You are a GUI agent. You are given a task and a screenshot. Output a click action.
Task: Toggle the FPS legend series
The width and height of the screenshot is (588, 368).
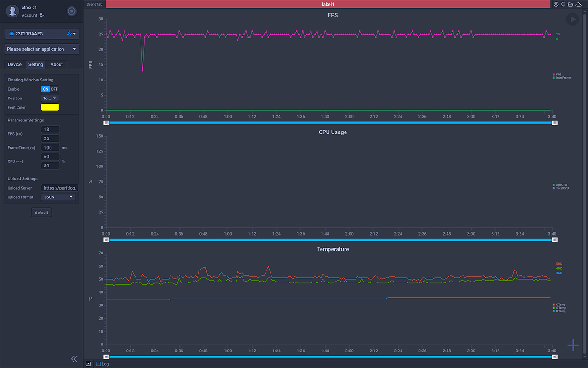(x=557, y=75)
